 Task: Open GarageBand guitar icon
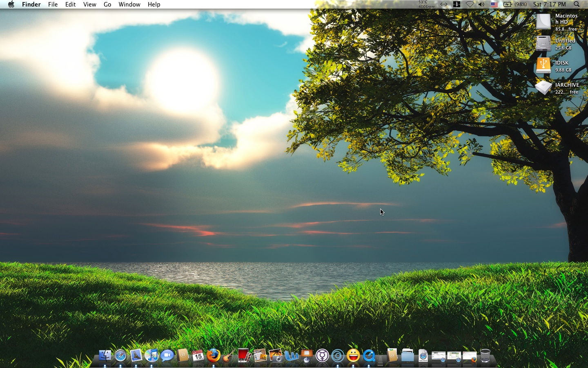pos(229,355)
